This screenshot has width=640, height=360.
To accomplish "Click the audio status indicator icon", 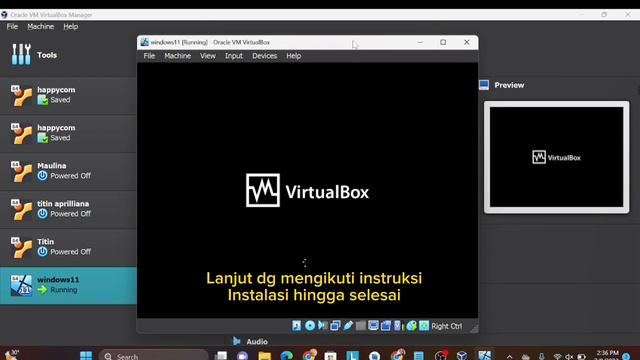I will (322, 326).
